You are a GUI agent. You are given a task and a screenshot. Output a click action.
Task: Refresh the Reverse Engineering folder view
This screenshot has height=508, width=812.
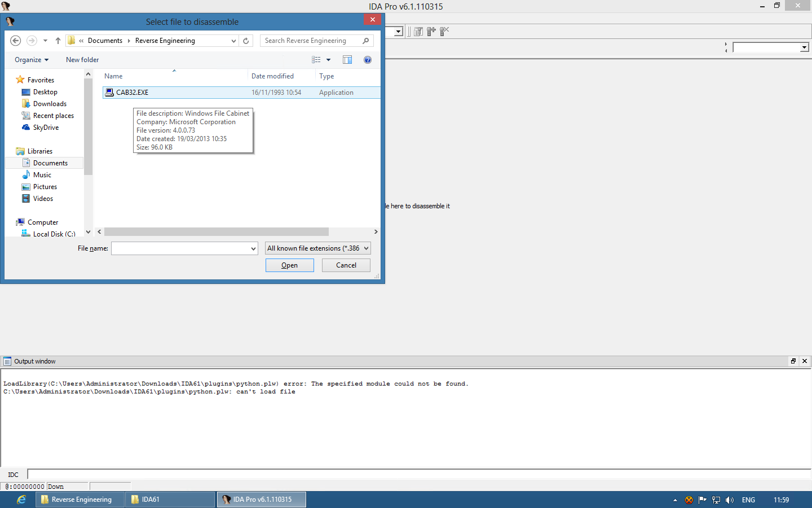(246, 41)
